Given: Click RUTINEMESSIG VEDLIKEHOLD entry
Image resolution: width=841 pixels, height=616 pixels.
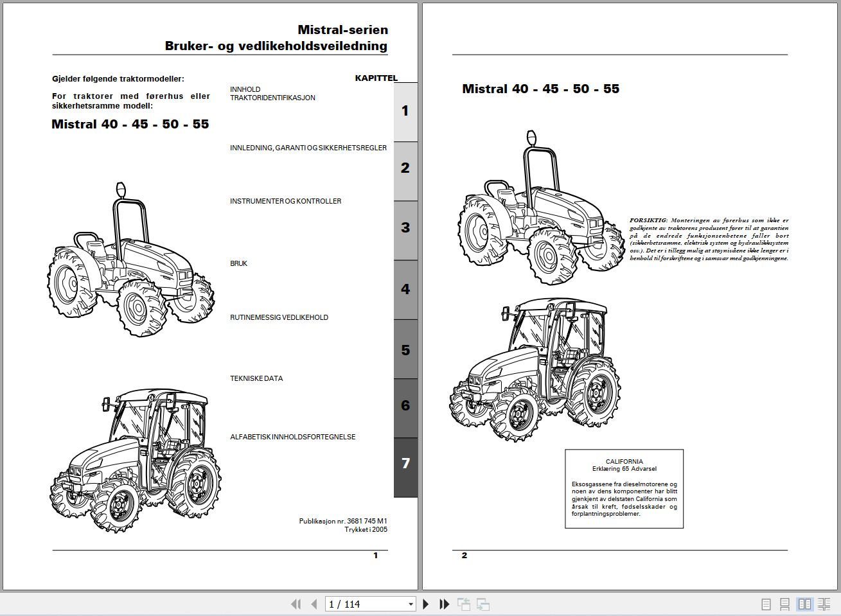Looking at the screenshot, I should [x=279, y=317].
